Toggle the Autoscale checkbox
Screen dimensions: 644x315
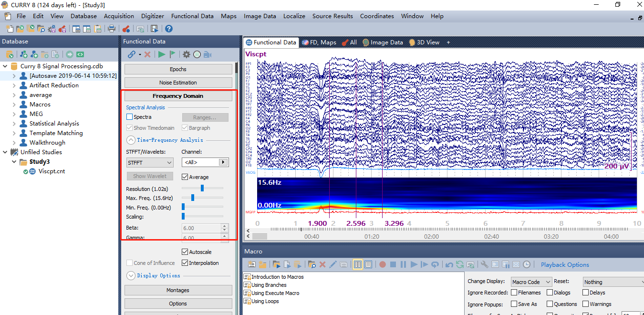coord(185,252)
